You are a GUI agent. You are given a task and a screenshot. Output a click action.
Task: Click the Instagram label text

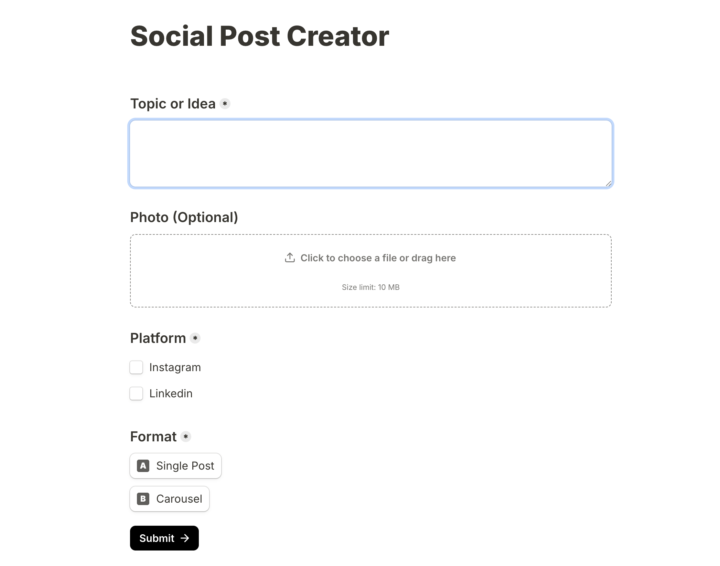[x=175, y=368]
